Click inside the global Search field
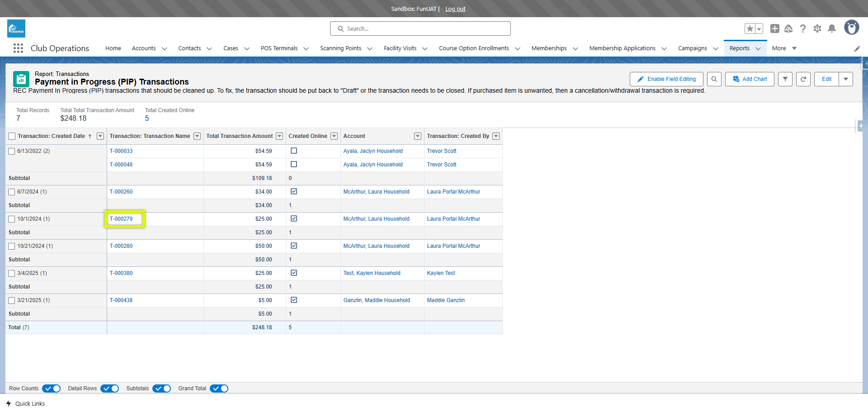This screenshot has width=868, height=412. pyautogui.click(x=420, y=28)
